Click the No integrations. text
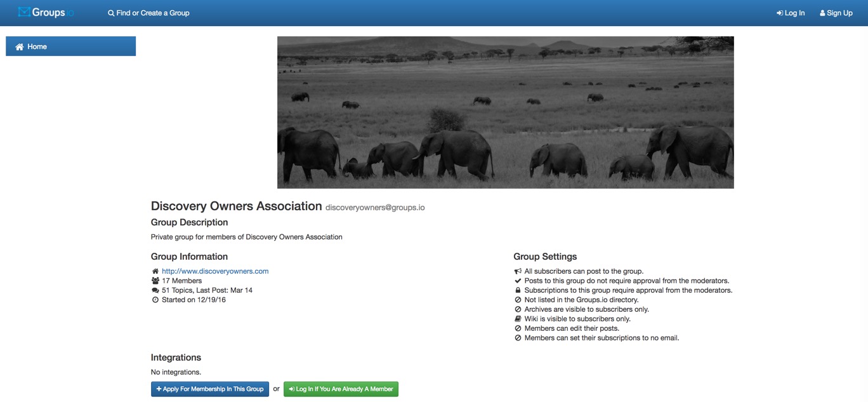Screen dimensions: 868x402 (176, 372)
